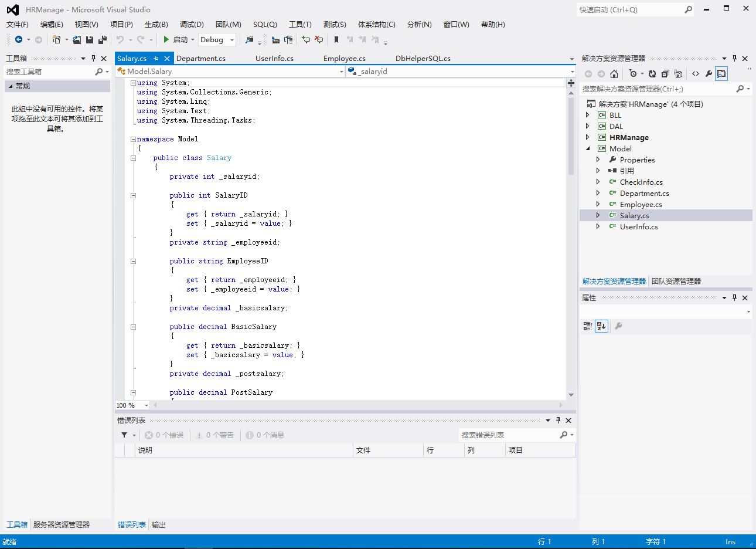756x549 pixels.
Task: Expand the HRManage project node
Action: click(588, 137)
